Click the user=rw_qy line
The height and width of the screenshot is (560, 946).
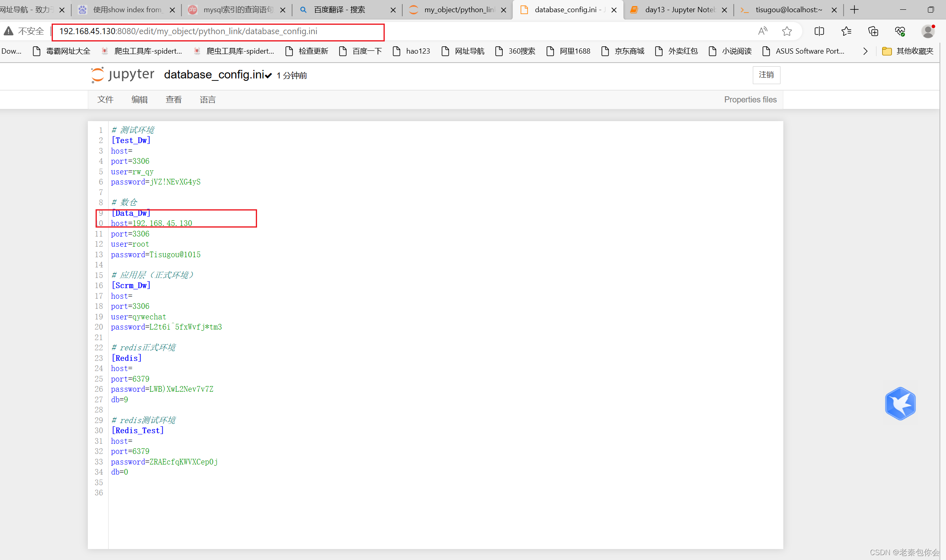click(x=132, y=172)
